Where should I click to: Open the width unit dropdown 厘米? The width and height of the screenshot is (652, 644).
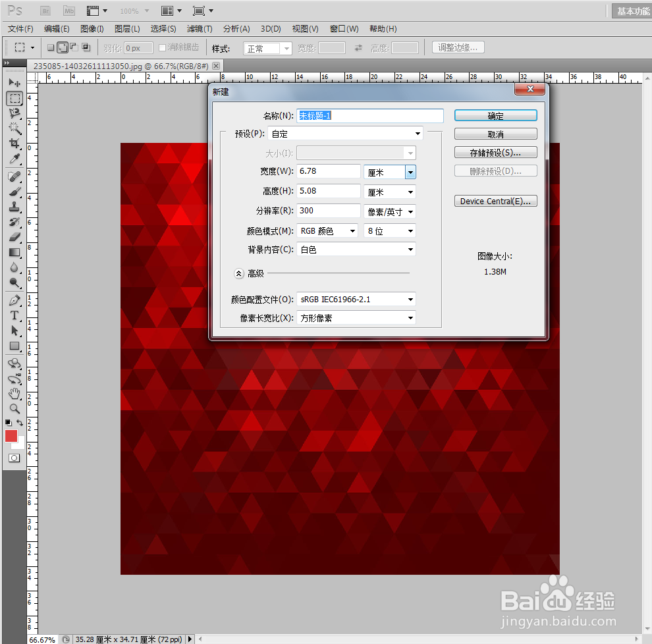(x=390, y=172)
